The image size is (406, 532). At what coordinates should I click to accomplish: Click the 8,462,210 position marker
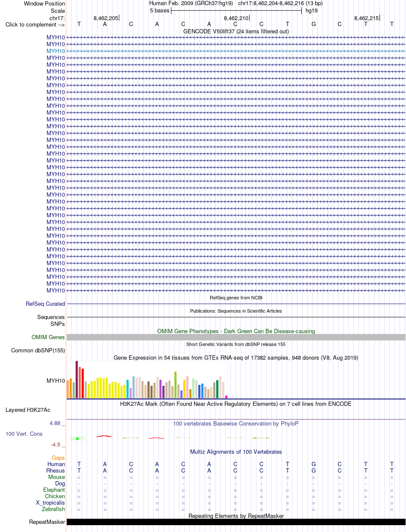click(236, 18)
